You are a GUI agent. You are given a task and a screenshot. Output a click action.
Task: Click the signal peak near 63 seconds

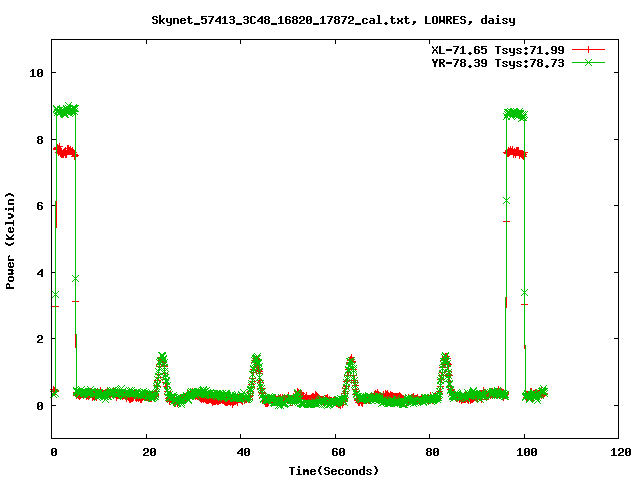coord(351,376)
